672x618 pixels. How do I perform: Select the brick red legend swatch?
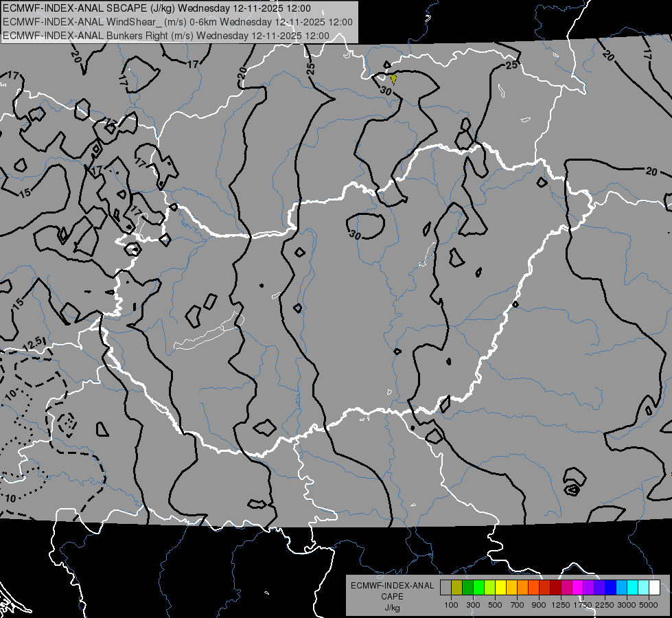click(x=545, y=588)
